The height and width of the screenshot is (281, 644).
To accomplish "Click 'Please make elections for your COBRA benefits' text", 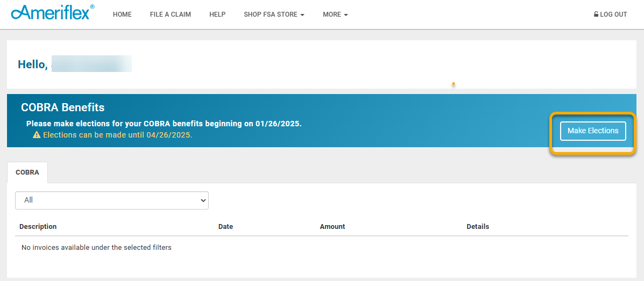I will (164, 124).
